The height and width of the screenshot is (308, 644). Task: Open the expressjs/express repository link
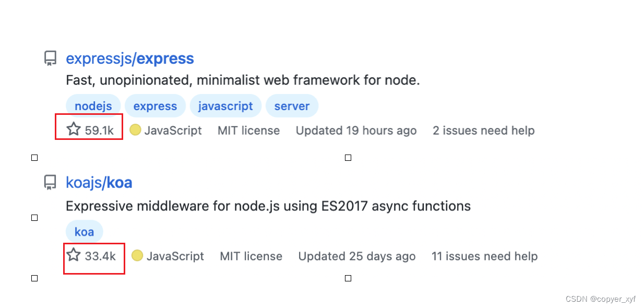(130, 58)
